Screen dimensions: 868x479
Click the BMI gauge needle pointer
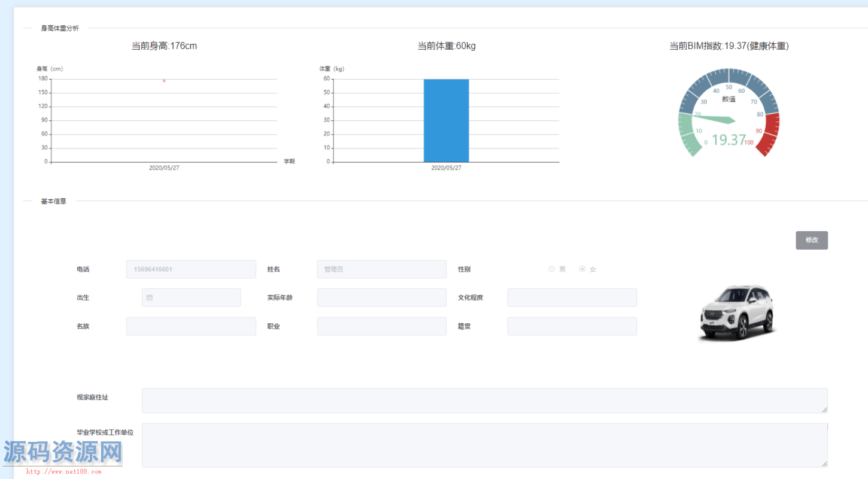tap(714, 117)
